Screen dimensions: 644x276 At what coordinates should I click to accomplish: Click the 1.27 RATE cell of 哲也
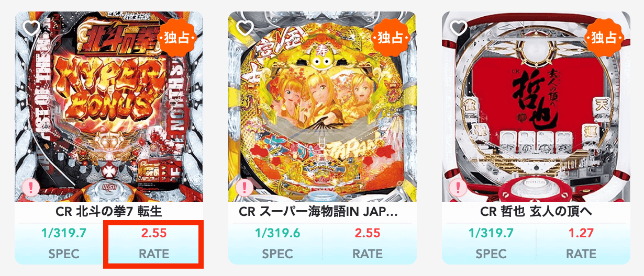[x=581, y=244]
